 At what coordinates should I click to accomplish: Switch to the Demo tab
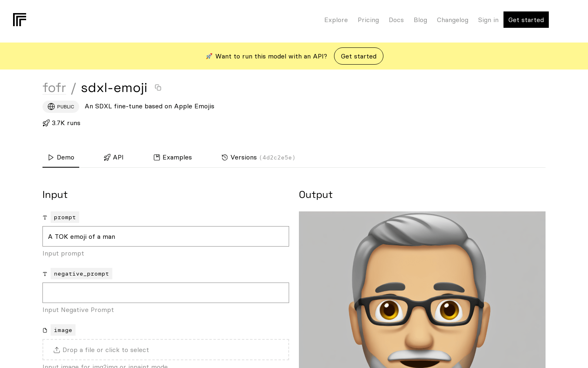click(x=61, y=157)
